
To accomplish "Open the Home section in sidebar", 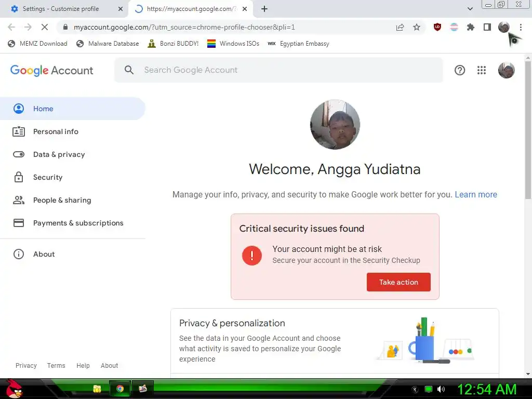I will 72,109.
